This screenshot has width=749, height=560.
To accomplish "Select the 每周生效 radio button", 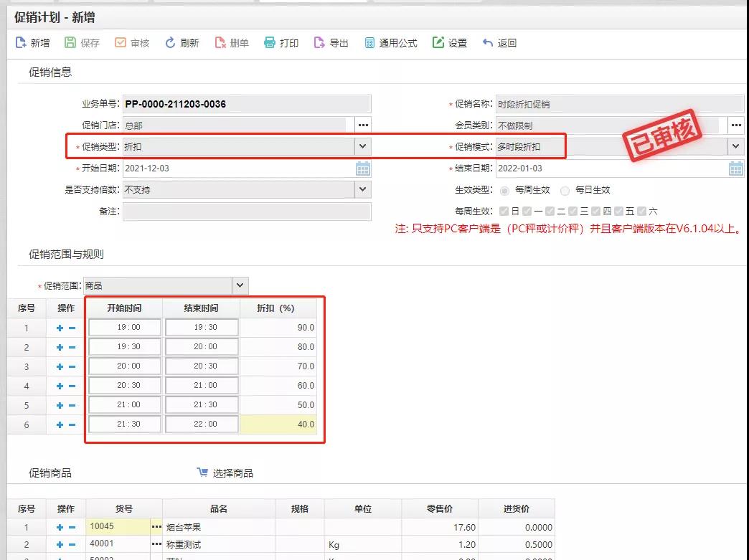I will click(505, 191).
